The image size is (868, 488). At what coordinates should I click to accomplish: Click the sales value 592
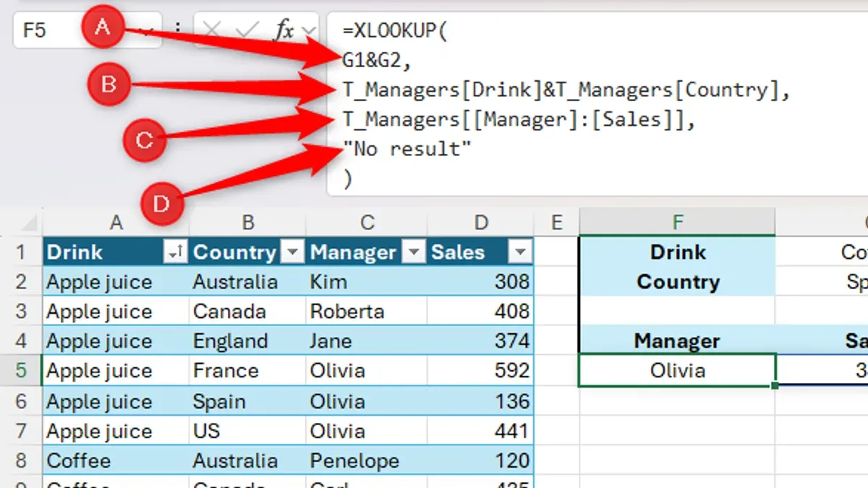click(480, 371)
